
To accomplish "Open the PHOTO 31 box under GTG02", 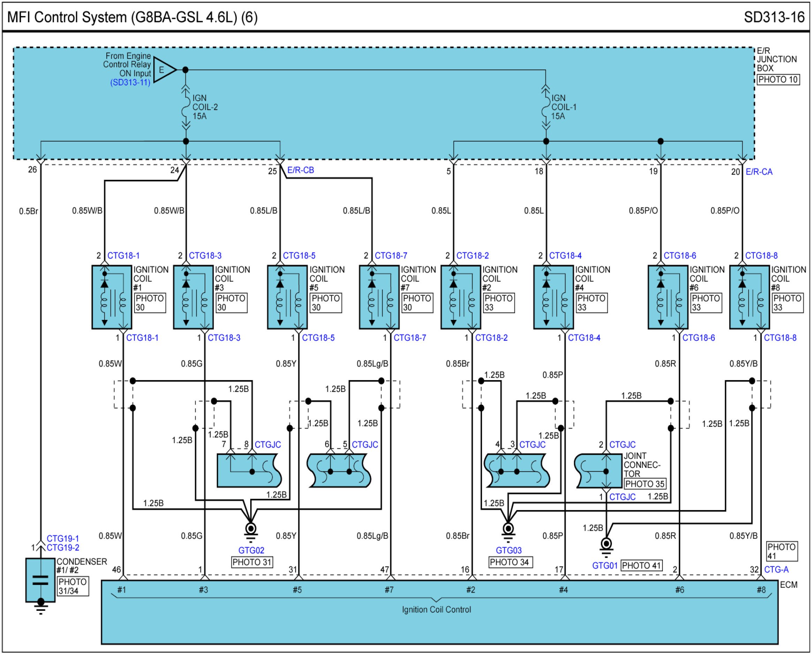I will pyautogui.click(x=252, y=562).
